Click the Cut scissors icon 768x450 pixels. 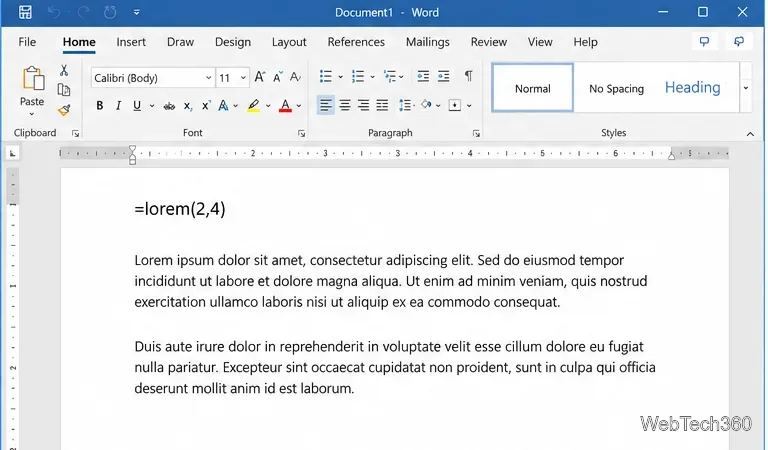64,71
